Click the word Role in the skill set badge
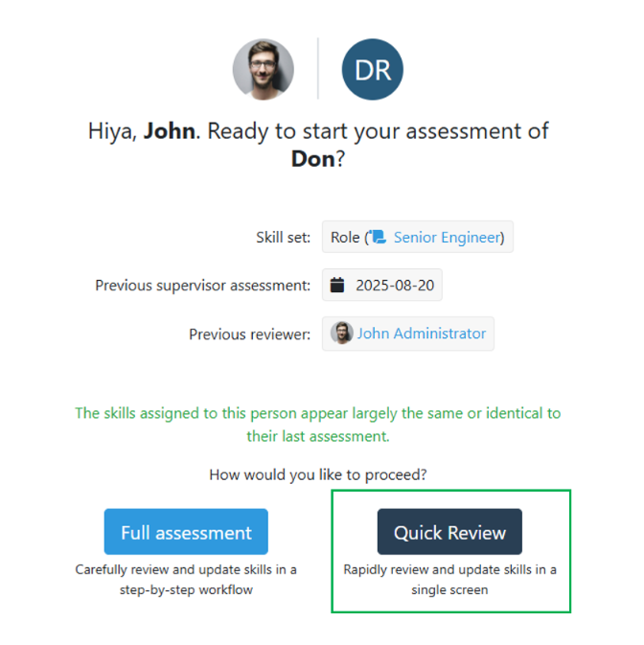The image size is (644, 645). pos(345,238)
